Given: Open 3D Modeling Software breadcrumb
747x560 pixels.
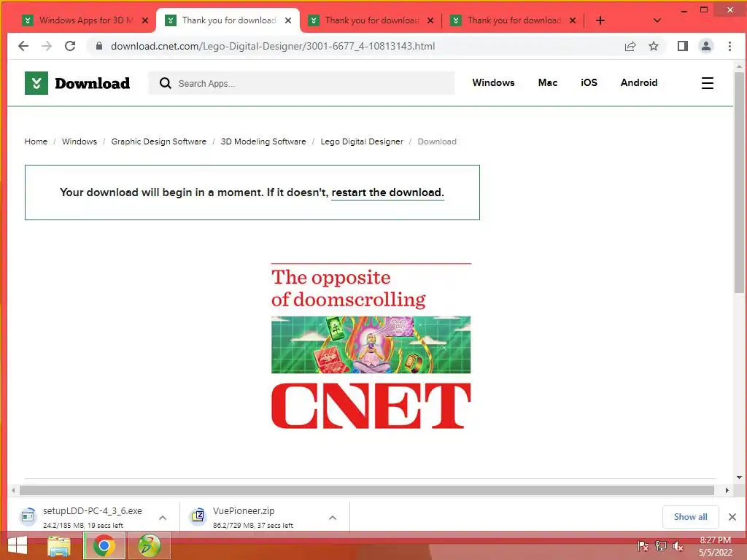Looking at the screenshot, I should pos(263,141).
